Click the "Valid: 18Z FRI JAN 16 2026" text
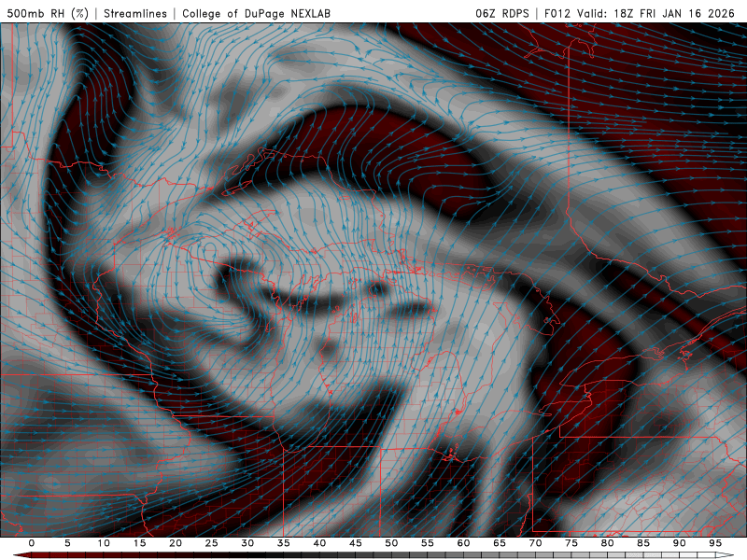The width and height of the screenshot is (747, 560). pyautogui.click(x=656, y=13)
